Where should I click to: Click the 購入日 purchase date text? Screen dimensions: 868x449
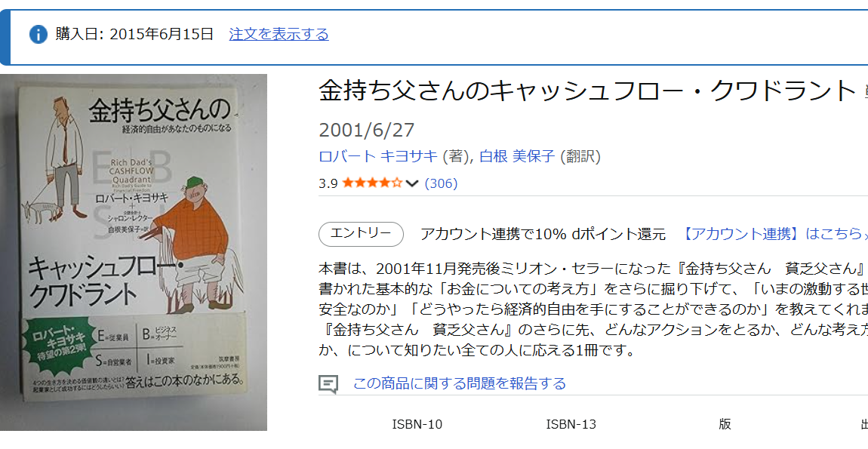134,34
